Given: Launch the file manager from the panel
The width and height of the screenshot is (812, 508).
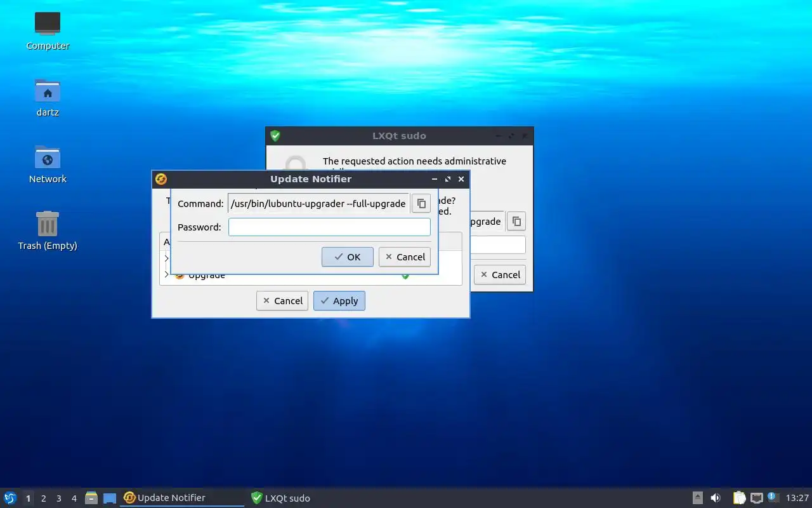Looking at the screenshot, I should pyautogui.click(x=91, y=498).
